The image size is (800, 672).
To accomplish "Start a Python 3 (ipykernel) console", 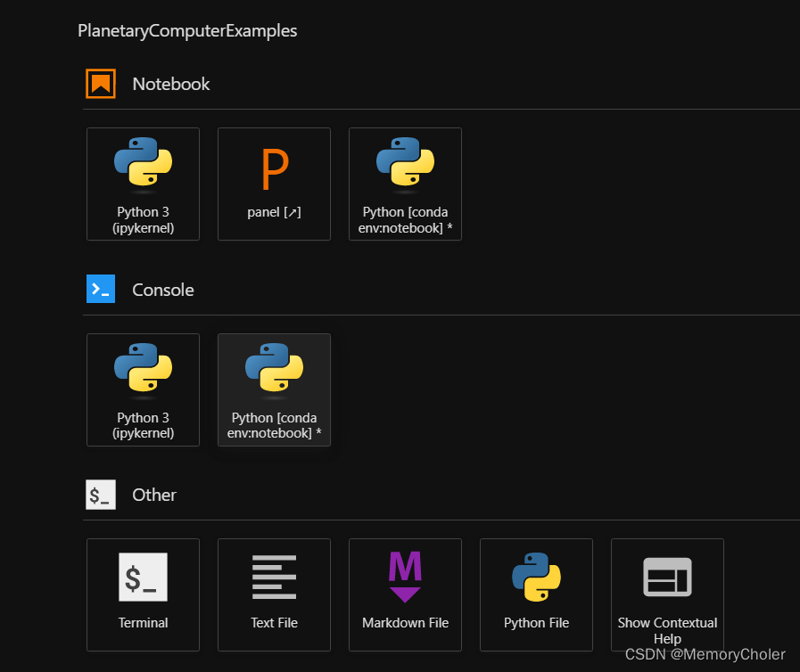I will point(143,390).
